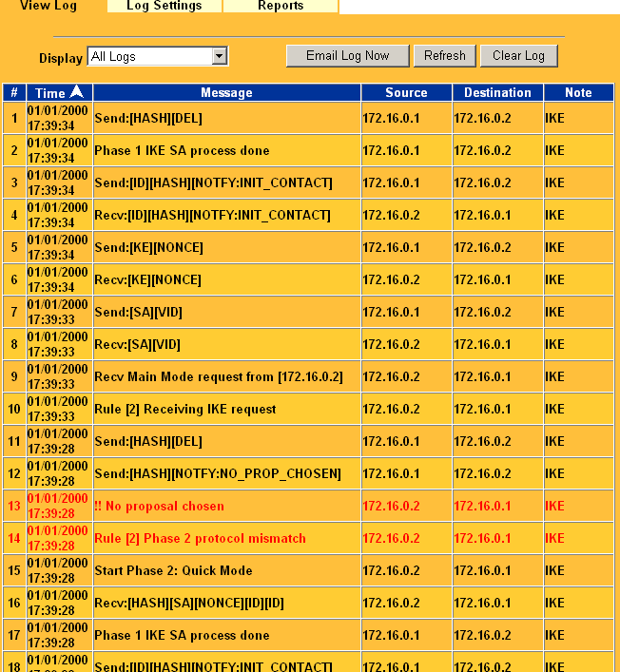
Task: Click source 172.16.0.2 in row 4
Action: click(x=391, y=215)
